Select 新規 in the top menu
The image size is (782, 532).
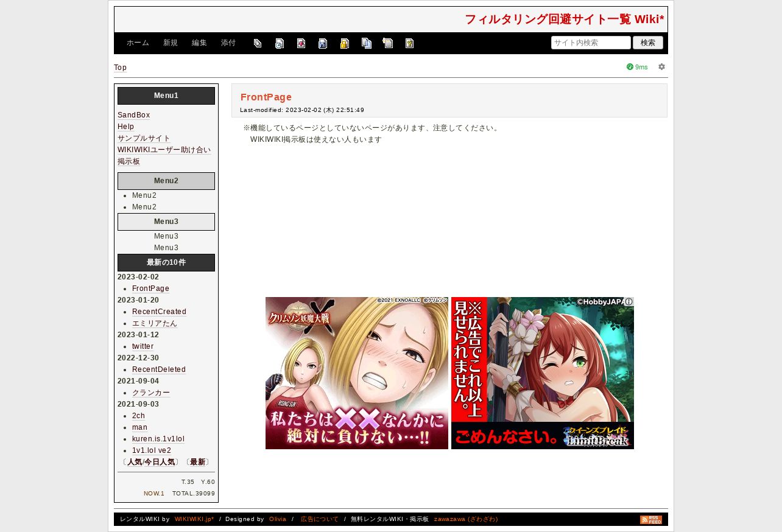click(x=171, y=43)
